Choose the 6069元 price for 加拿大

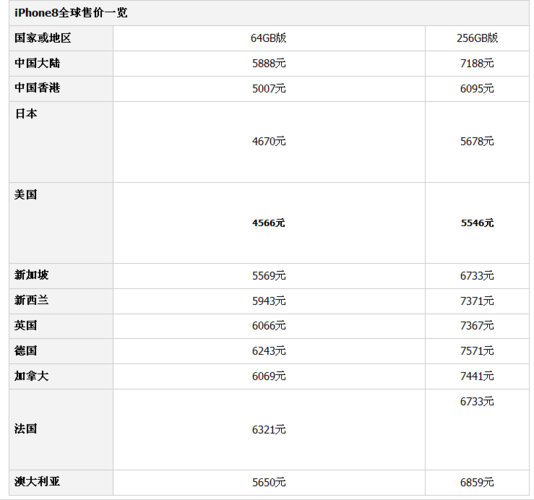tap(269, 376)
